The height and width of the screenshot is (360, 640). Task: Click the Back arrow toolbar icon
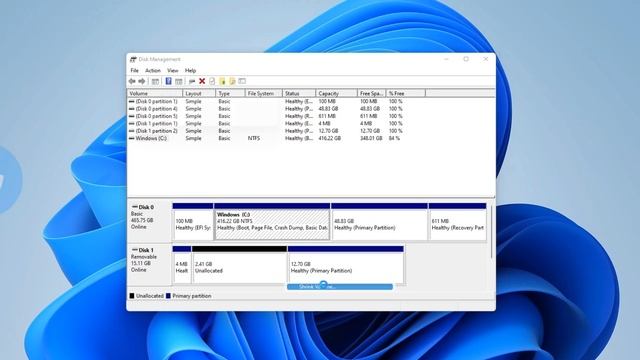132,81
